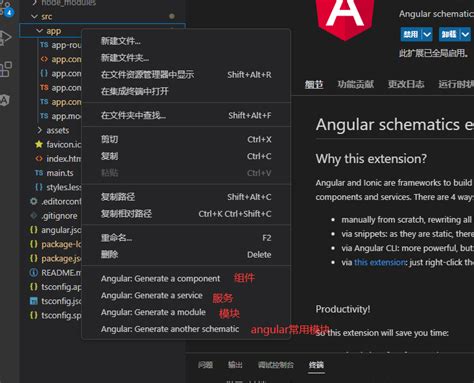
Task: Click the braces icon of second app.con file
Action: click(44, 73)
